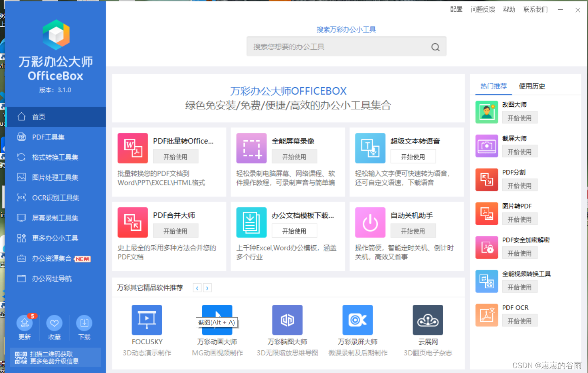The image size is (588, 373).
Task: Click 联系我们 in top menu
Action: (535, 9)
